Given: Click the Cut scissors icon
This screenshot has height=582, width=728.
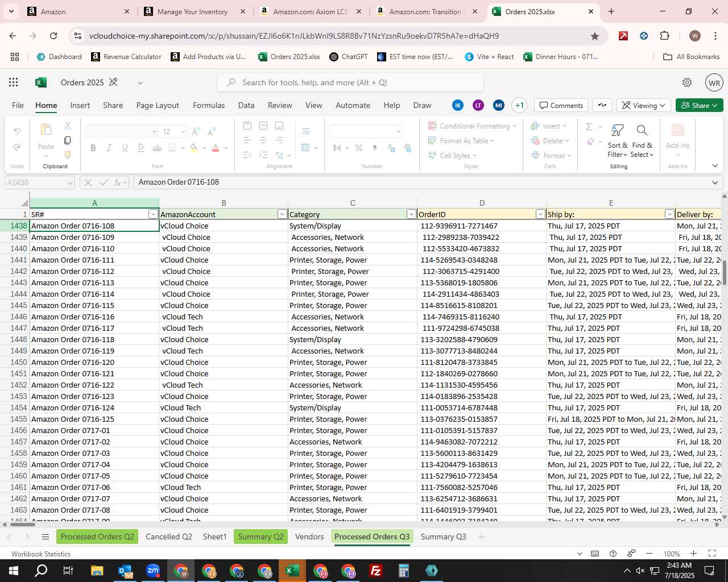Looking at the screenshot, I should [68, 125].
